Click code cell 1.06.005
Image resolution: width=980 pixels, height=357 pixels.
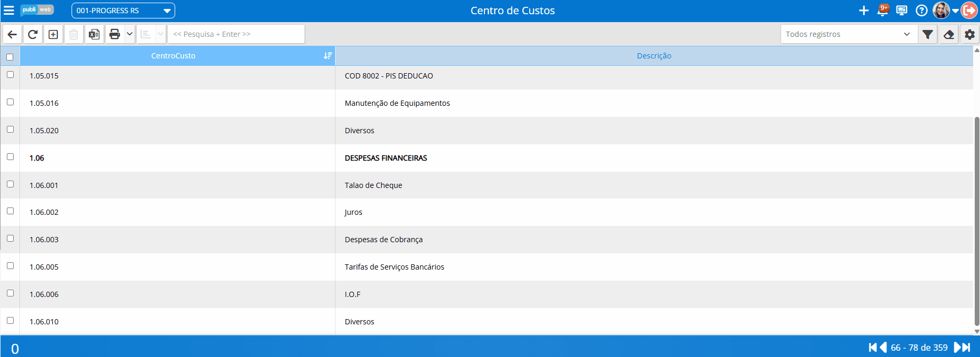(177, 267)
